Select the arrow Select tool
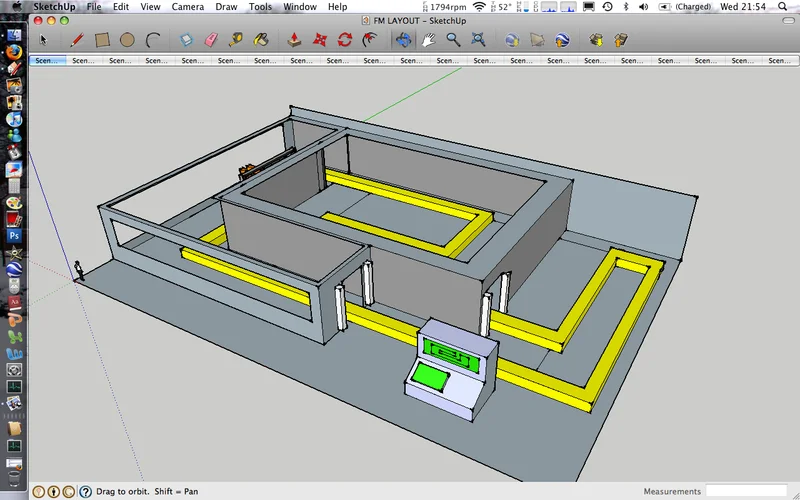Viewport: 800px width, 500px height. tap(43, 40)
